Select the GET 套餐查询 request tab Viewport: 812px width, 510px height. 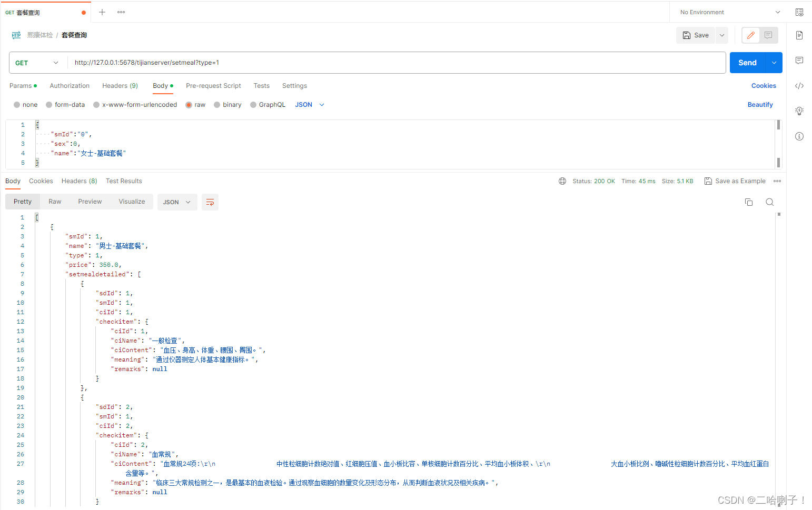tap(45, 12)
